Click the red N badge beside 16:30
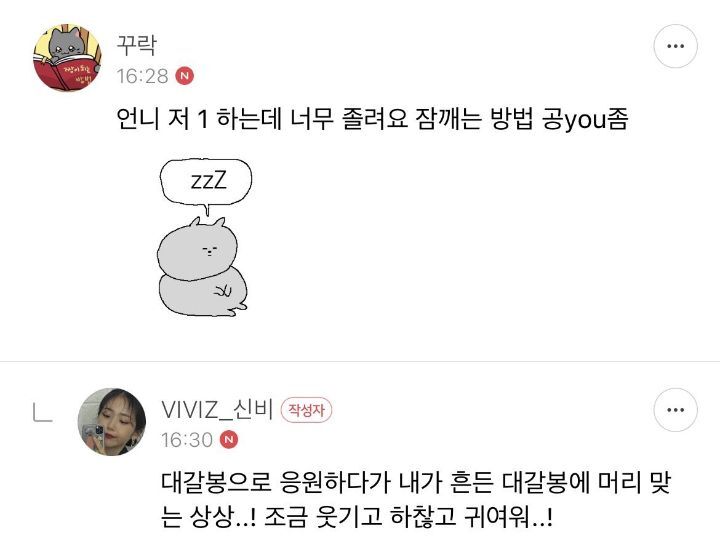Viewport: 720px width, 557px height. coord(229,439)
